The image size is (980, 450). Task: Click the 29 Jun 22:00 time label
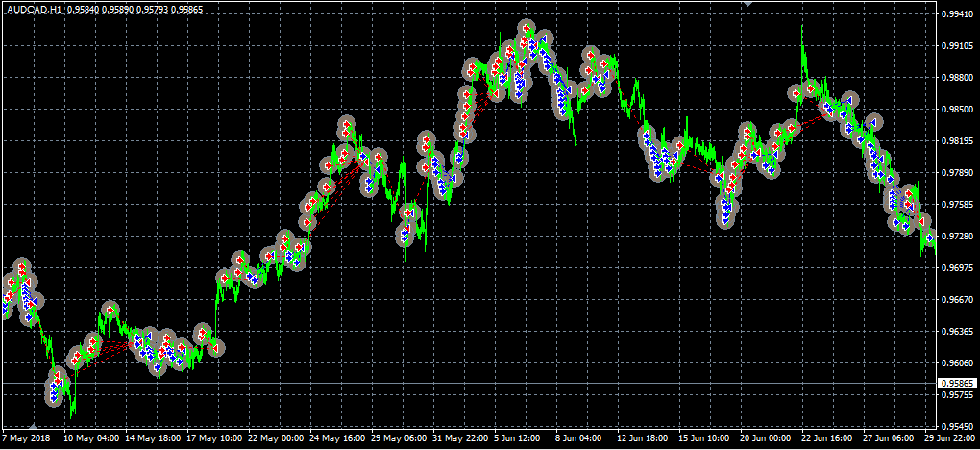tap(950, 438)
